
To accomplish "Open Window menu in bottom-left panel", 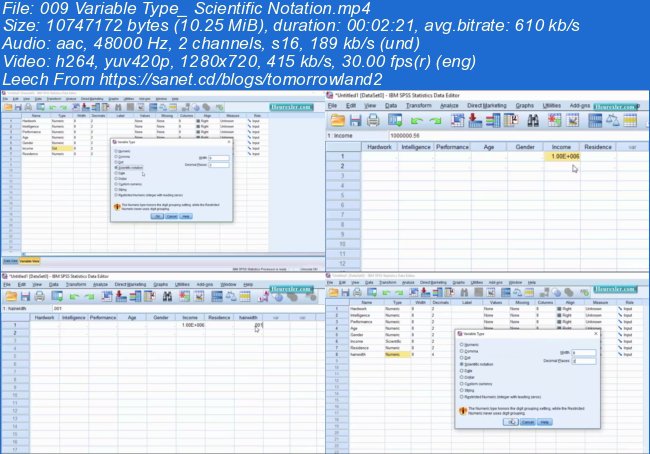I will [228, 284].
